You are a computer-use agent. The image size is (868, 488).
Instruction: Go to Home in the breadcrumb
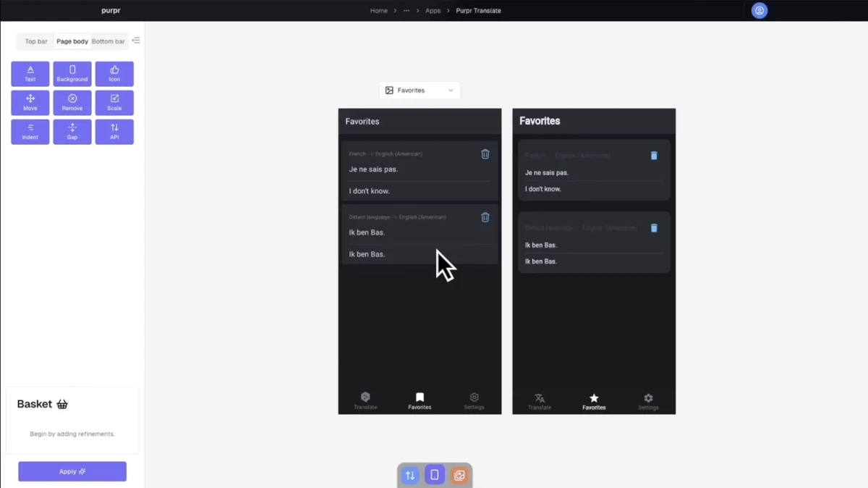(x=379, y=11)
